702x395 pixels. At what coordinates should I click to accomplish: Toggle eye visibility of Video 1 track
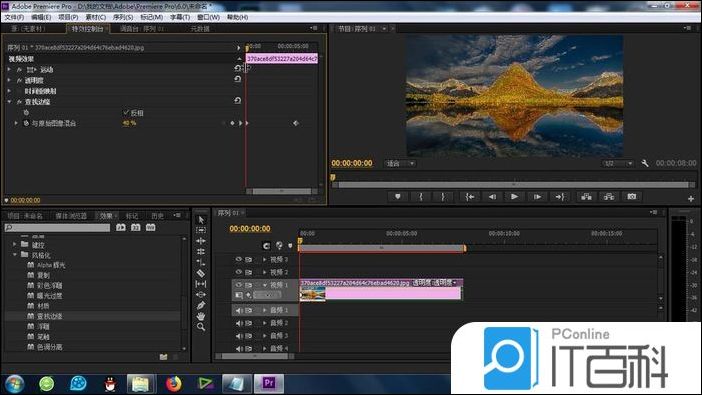tap(239, 284)
